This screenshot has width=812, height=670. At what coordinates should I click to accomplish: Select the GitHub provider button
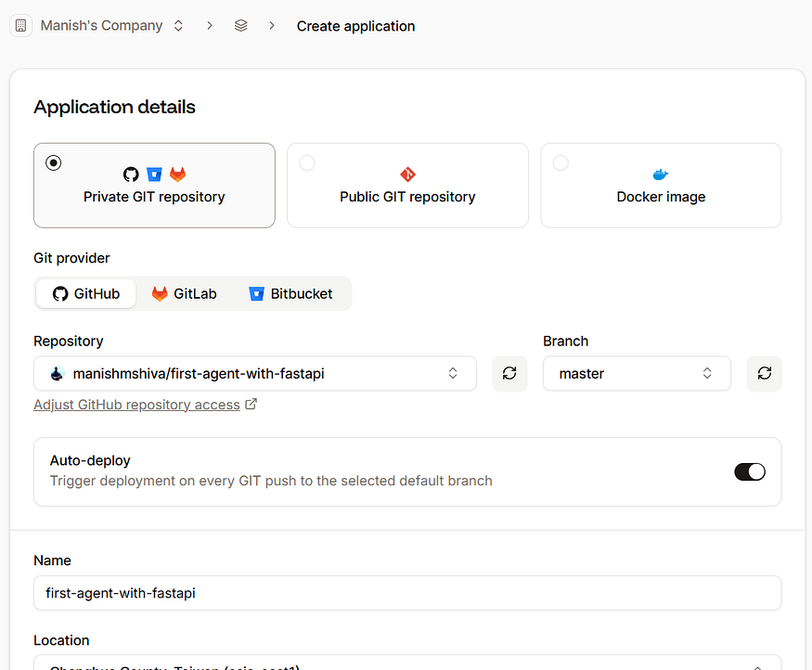85,293
